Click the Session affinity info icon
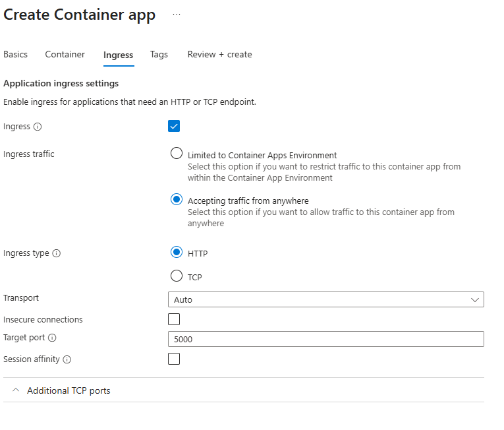This screenshot has height=430, width=504. click(67, 359)
